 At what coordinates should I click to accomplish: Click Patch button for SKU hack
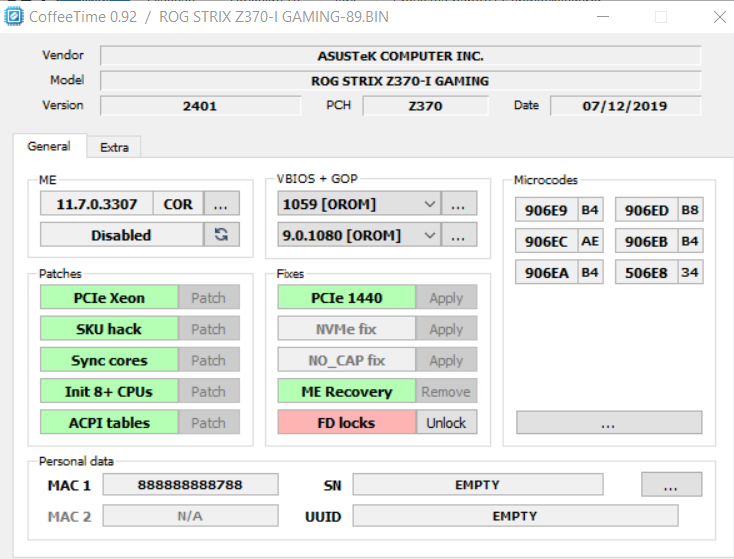click(x=209, y=329)
